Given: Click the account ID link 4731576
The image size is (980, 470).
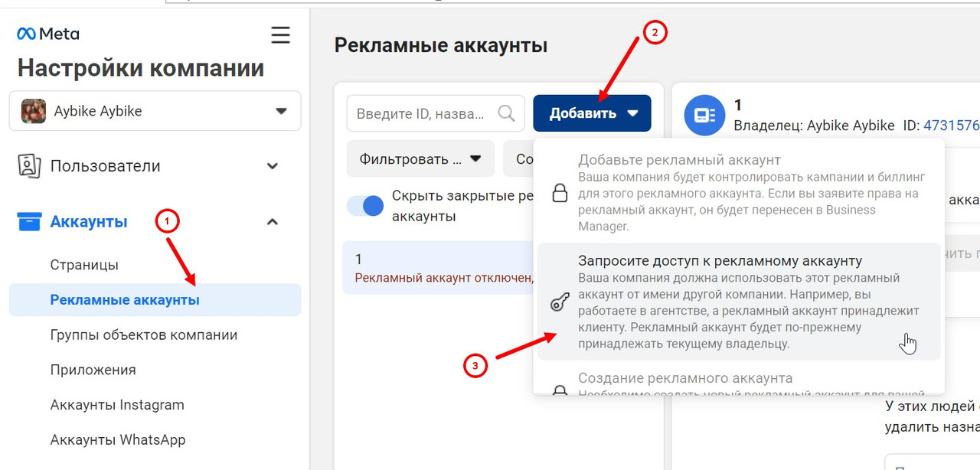Looking at the screenshot, I should (952, 125).
